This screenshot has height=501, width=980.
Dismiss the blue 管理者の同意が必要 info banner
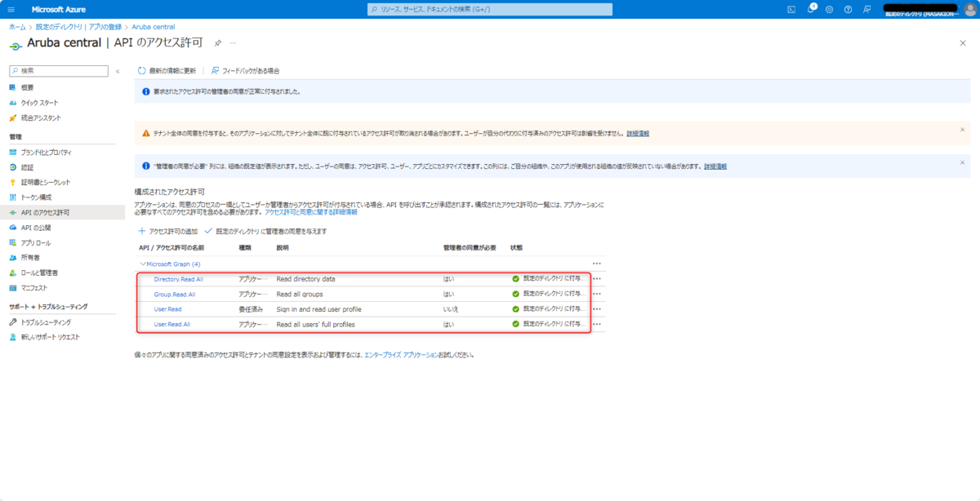coord(962,162)
